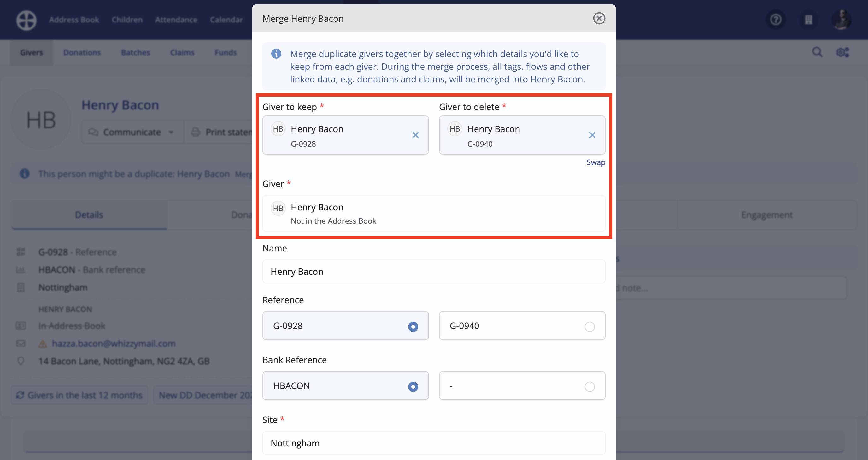This screenshot has width=868, height=460.
Task: Select reference G-0928 radio button
Action: tap(413, 327)
